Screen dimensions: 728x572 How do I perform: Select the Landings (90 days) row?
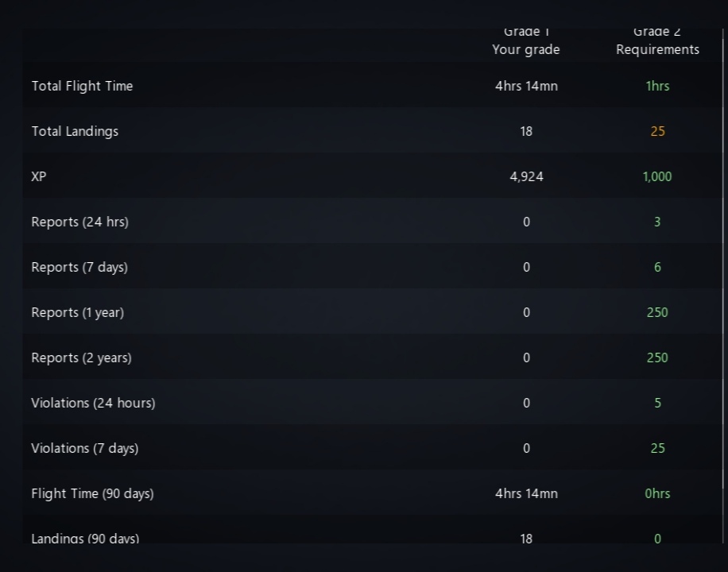(x=373, y=529)
